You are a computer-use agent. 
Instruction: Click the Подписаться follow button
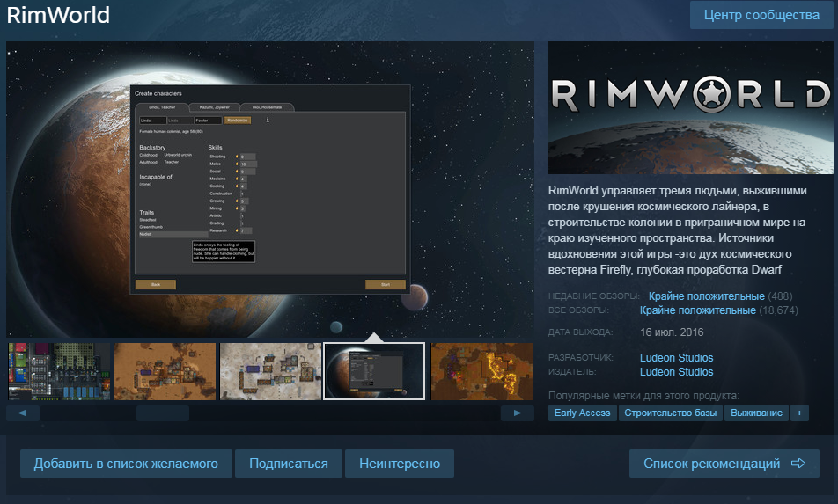[x=289, y=464]
